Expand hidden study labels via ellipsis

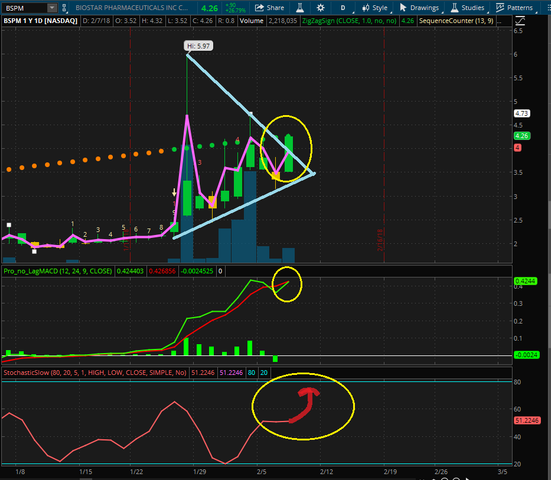[x=499, y=21]
